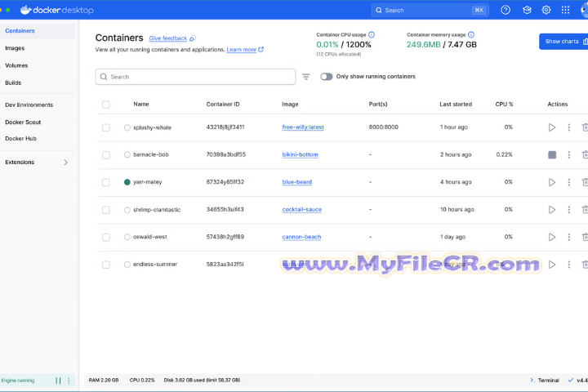Image resolution: width=588 pixels, height=392 pixels.
Task: Open the Terminal in footer
Action: [x=544, y=381]
